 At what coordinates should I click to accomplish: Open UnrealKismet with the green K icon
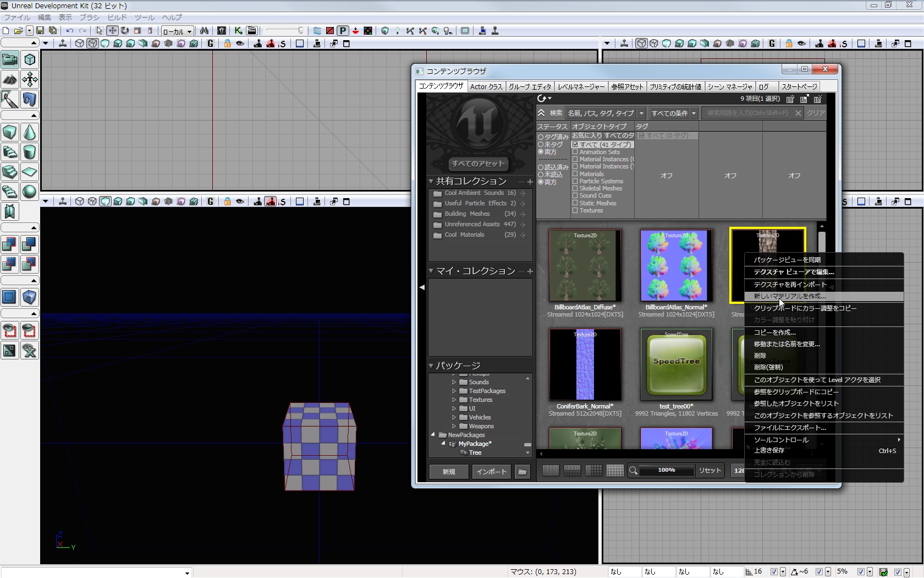238,31
